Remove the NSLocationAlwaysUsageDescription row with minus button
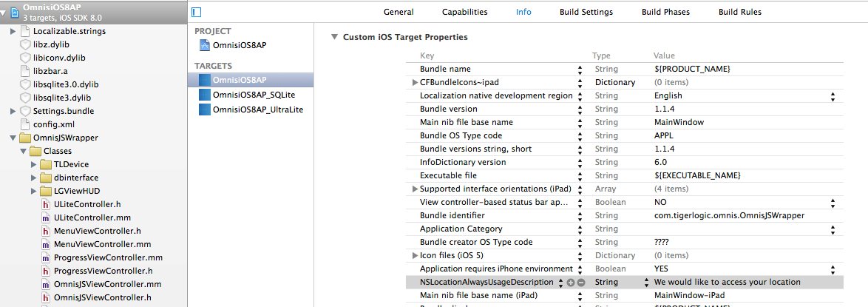The width and height of the screenshot is (868, 307). pyautogui.click(x=580, y=283)
